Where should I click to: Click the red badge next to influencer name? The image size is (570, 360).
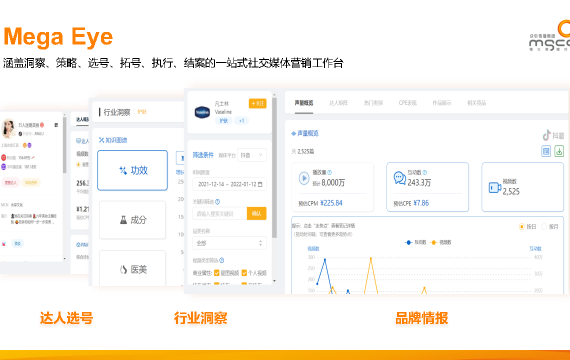[42, 125]
